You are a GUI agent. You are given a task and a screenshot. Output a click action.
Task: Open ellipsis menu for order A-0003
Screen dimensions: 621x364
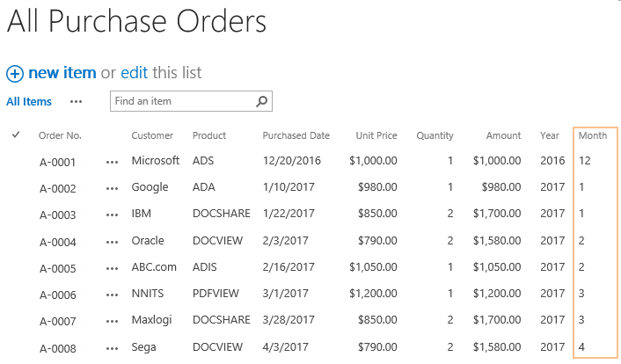112,215
